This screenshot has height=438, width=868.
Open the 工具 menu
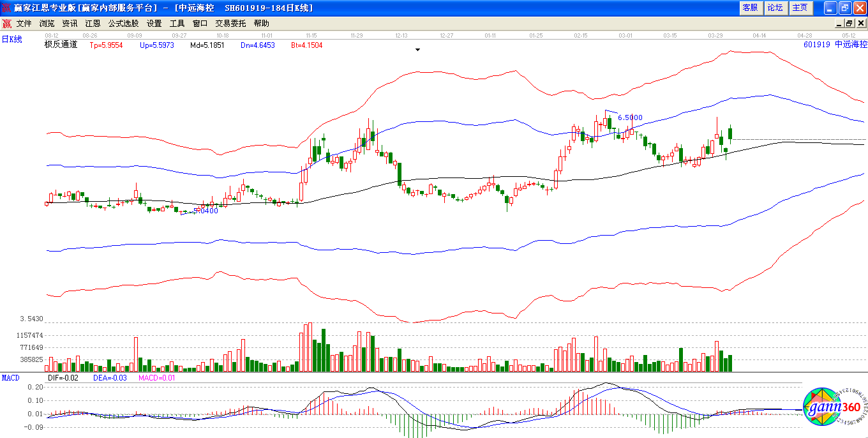177,23
